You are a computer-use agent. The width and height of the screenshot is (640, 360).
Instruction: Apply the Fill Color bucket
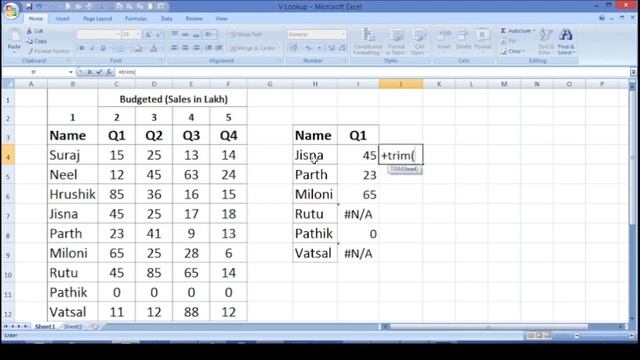(x=138, y=49)
